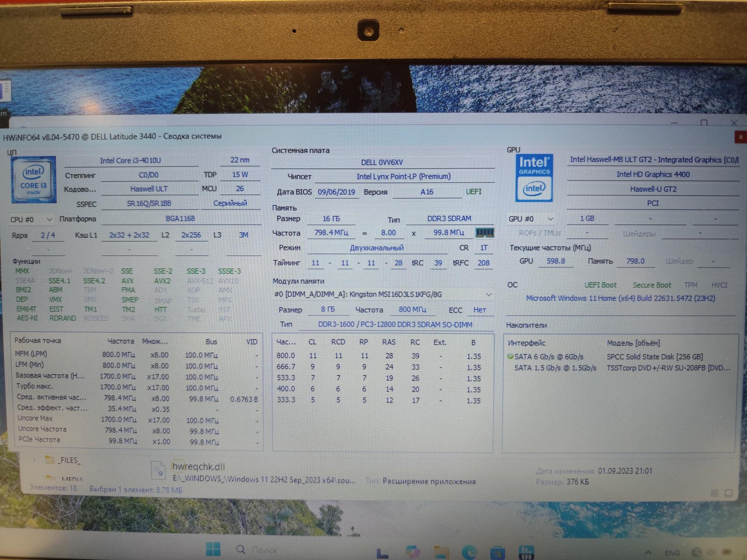This screenshot has width=747, height=560.
Task: Click the ENG language indicator
Action: (x=672, y=553)
